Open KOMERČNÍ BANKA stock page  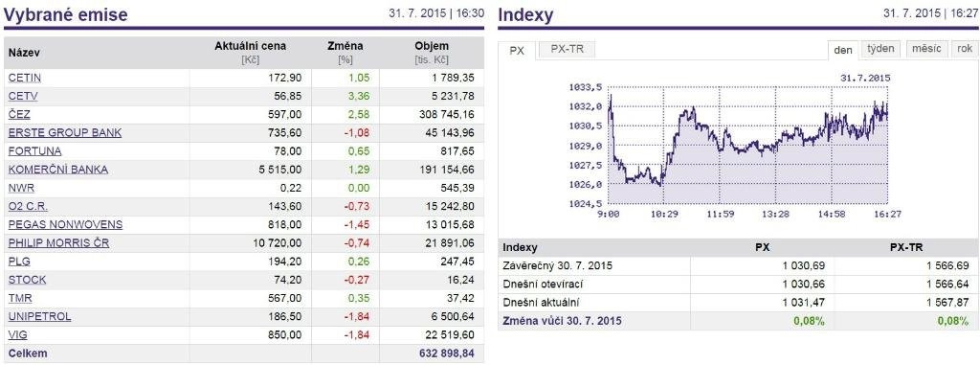point(58,169)
